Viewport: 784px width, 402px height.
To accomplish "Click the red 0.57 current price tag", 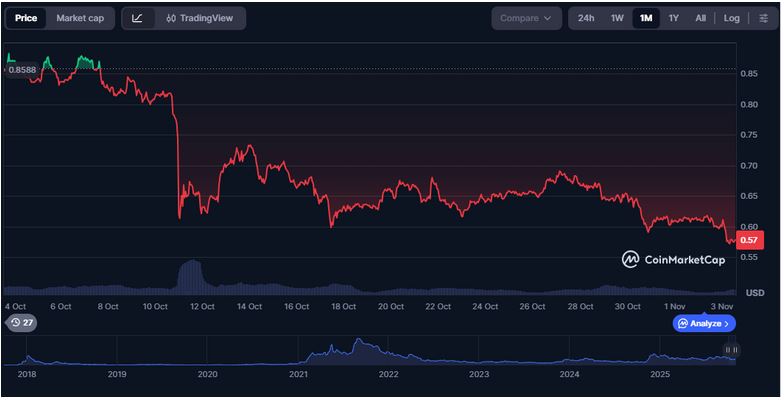I will coord(749,240).
